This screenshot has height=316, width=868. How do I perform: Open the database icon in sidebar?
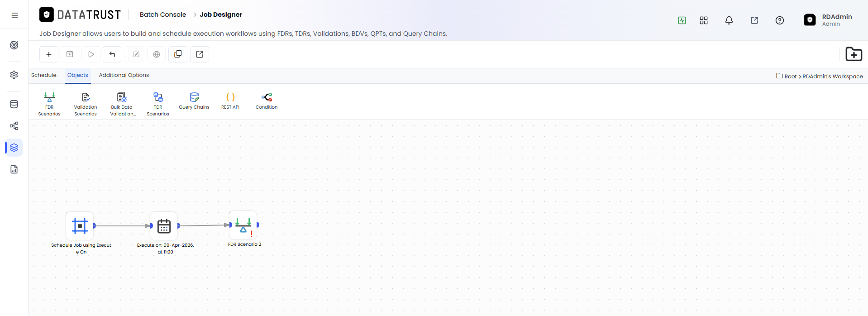point(14,104)
